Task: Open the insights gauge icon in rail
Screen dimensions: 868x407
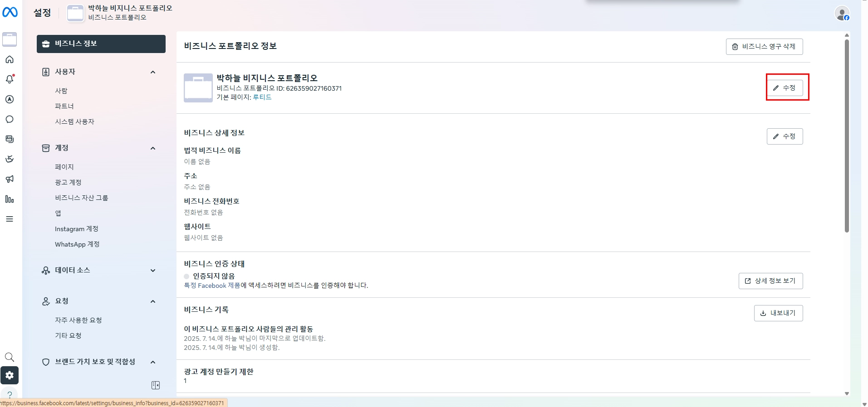Action: click(x=10, y=159)
